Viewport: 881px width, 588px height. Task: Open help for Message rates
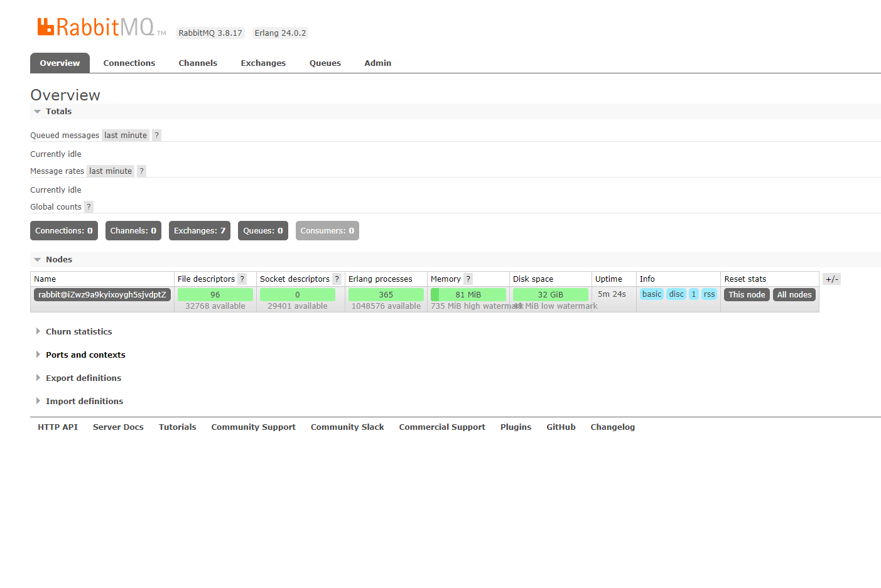pyautogui.click(x=142, y=171)
